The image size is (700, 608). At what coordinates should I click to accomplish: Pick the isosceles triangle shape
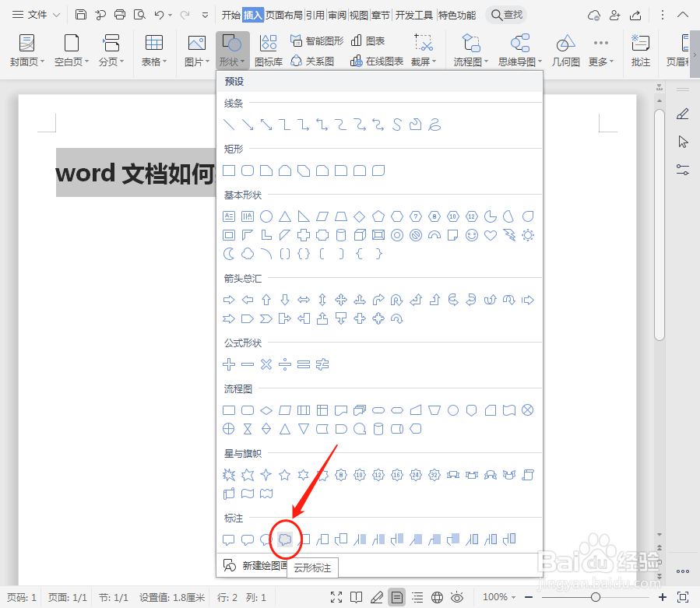coord(285,216)
